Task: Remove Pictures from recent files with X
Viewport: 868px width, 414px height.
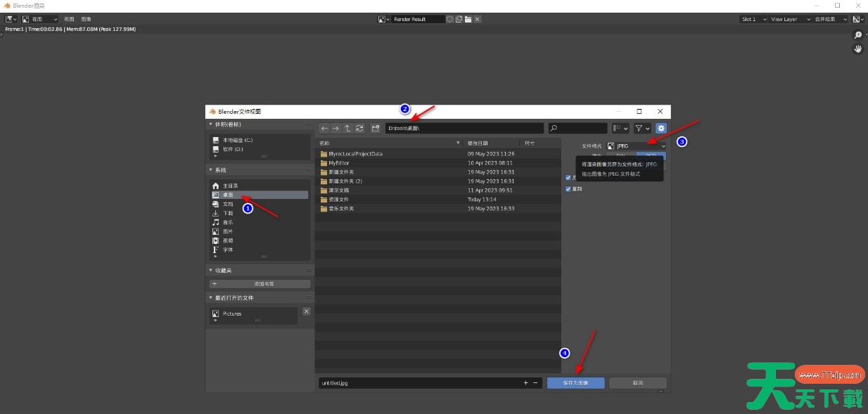Action: click(306, 311)
